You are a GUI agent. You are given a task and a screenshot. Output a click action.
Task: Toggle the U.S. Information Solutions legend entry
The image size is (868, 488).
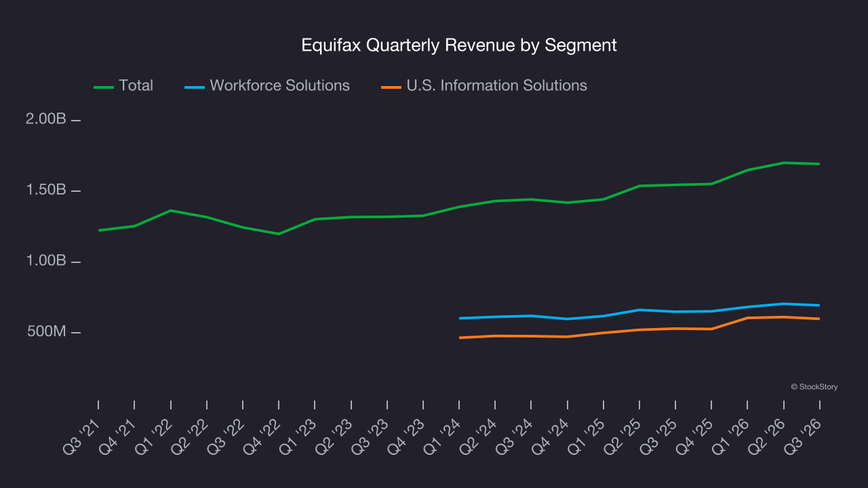(484, 86)
